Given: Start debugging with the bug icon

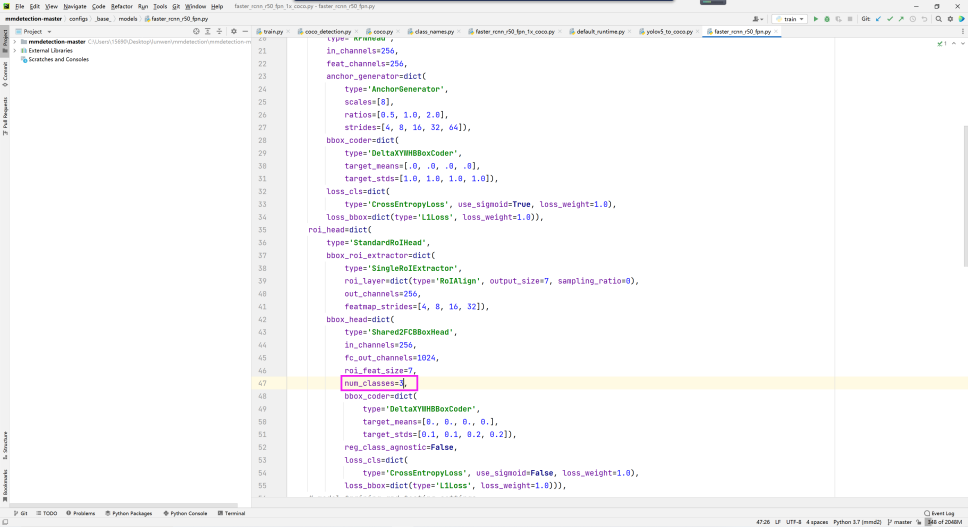Looking at the screenshot, I should pyautogui.click(x=827, y=19).
